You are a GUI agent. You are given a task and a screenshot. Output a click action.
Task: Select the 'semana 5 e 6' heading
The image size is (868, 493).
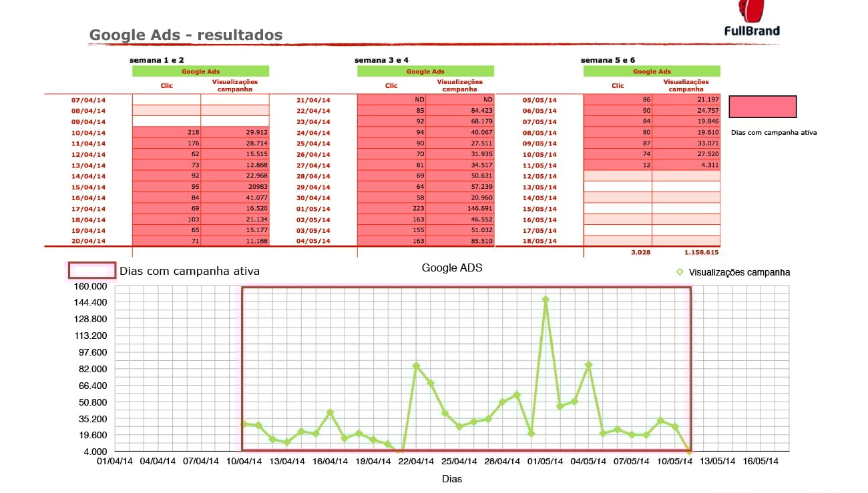[x=608, y=60]
